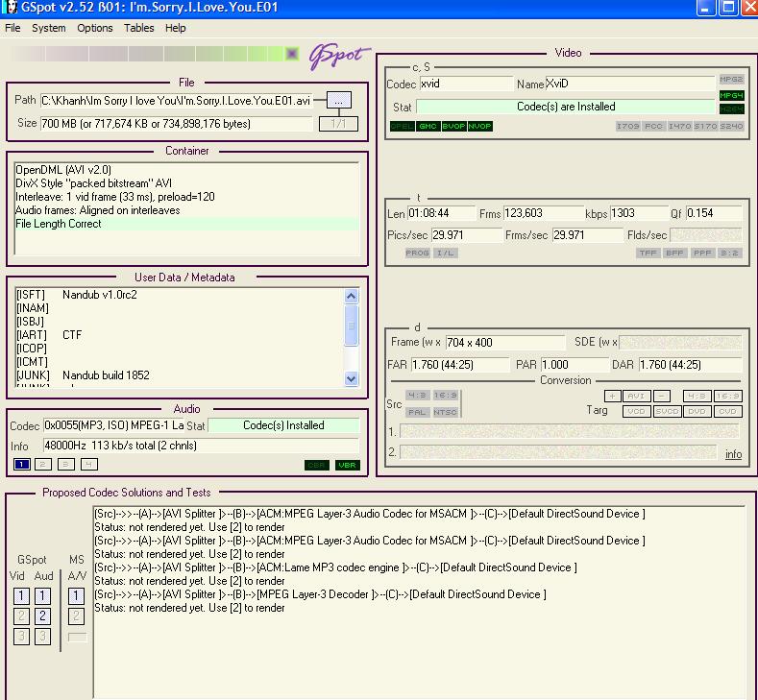Click the QPEL codec feature indicator

(x=403, y=126)
